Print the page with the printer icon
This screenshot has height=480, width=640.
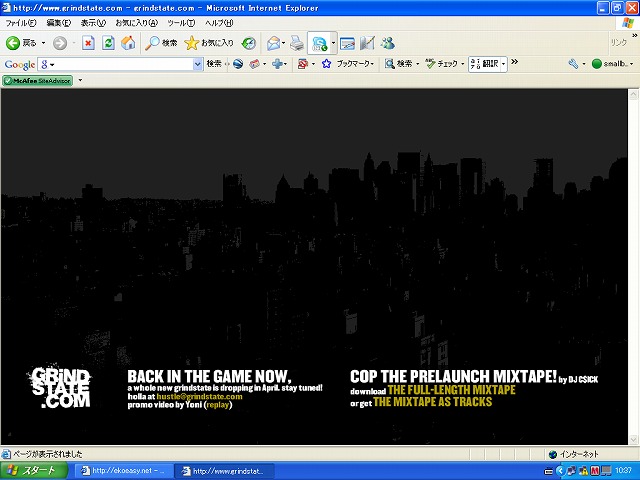[297, 43]
